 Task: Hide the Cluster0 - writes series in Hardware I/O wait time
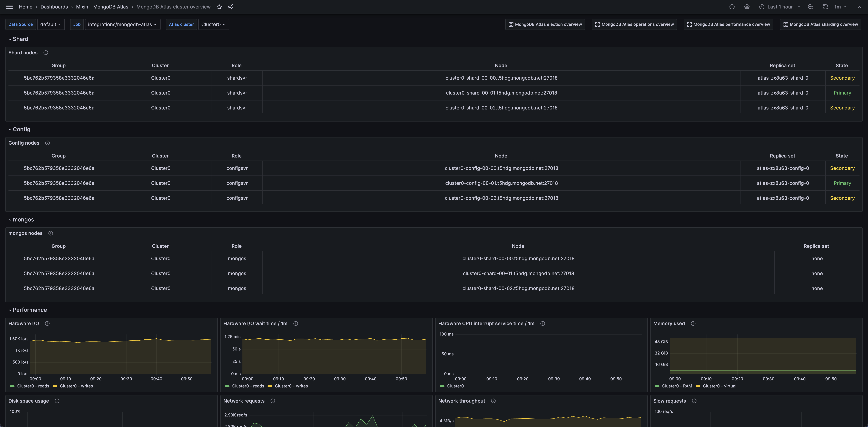click(x=291, y=386)
